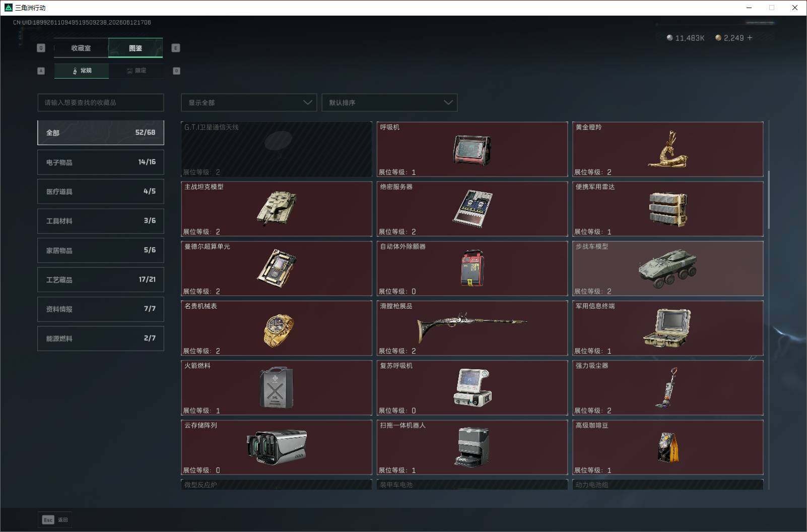Click the 强力吸尘器 vacuum icon
The image size is (807, 532).
click(666, 387)
